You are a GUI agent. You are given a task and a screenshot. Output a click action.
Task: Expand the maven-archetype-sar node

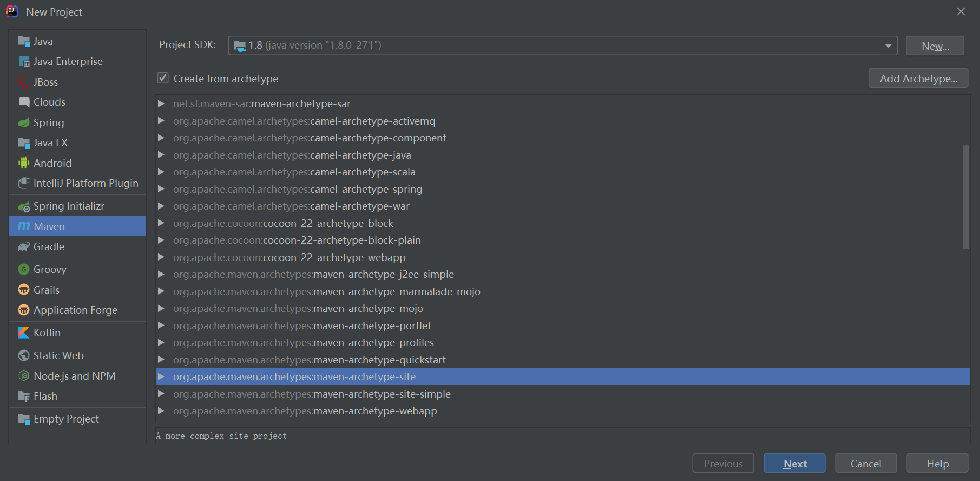coord(161,103)
